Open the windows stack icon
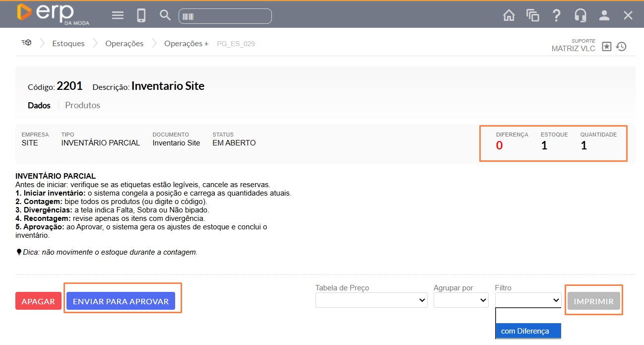This screenshot has height=345, width=644. [x=533, y=15]
